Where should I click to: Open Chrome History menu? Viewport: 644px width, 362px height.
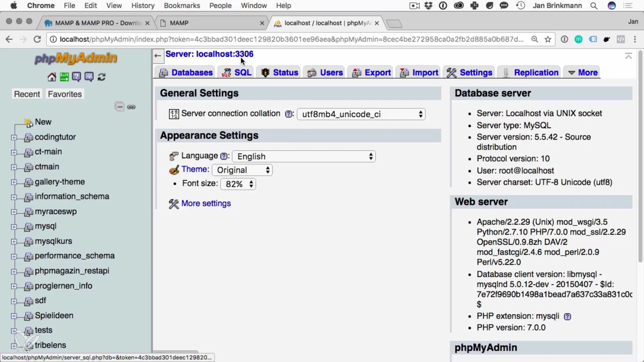pos(143,6)
